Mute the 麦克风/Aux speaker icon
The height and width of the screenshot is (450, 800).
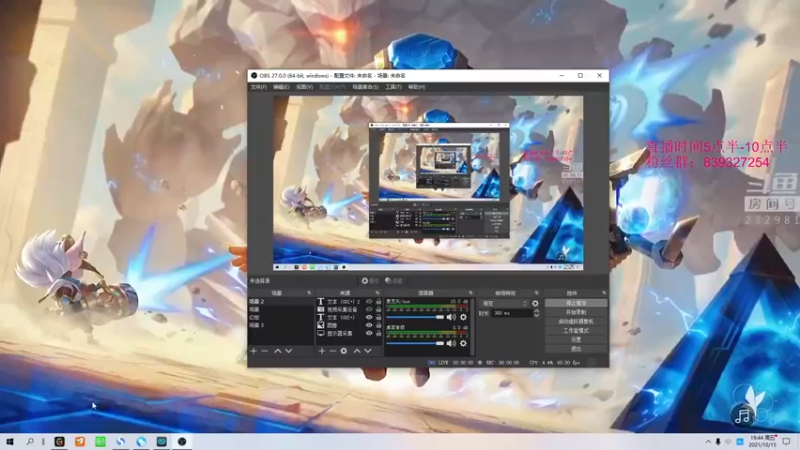(452, 317)
